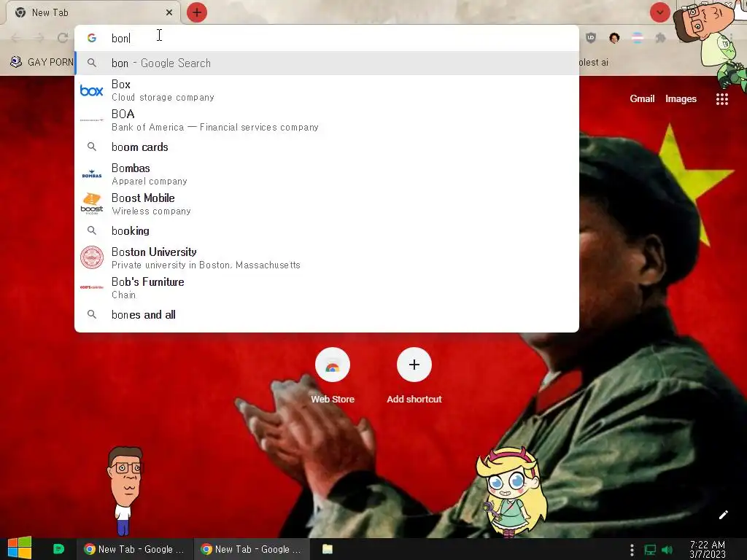The width and height of the screenshot is (747, 560).
Task: Click the striped flag extension icon
Action: point(637,38)
